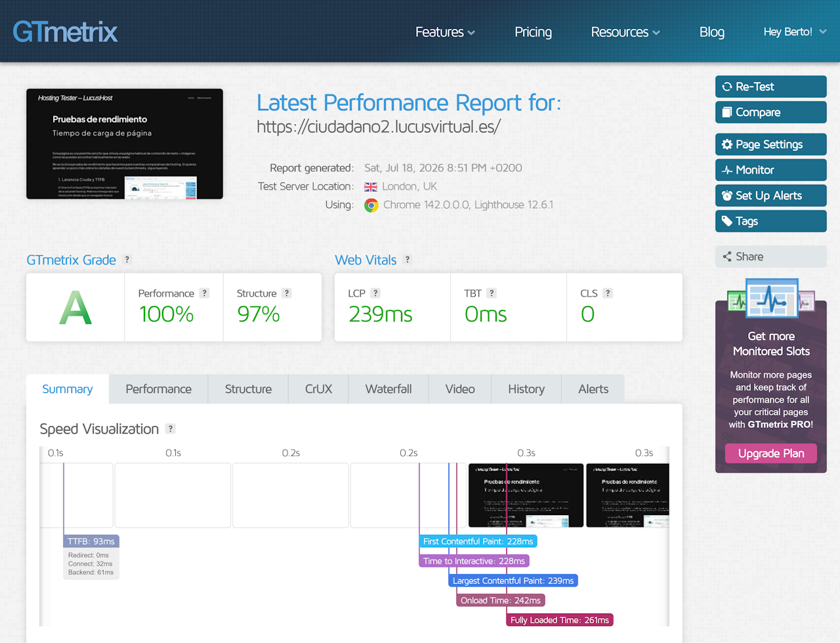The width and height of the screenshot is (840, 643).
Task: Click the monitored slots chart illustration
Action: coord(771,299)
